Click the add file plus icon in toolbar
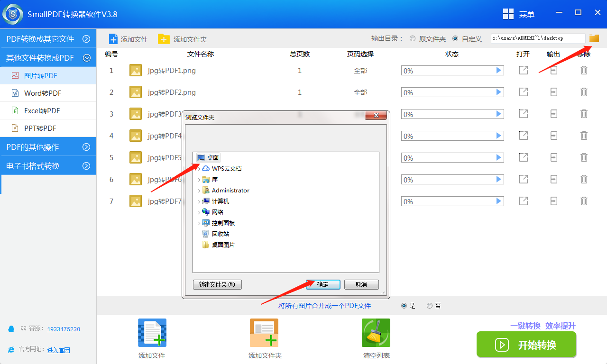The image size is (607, 364). coord(113,39)
